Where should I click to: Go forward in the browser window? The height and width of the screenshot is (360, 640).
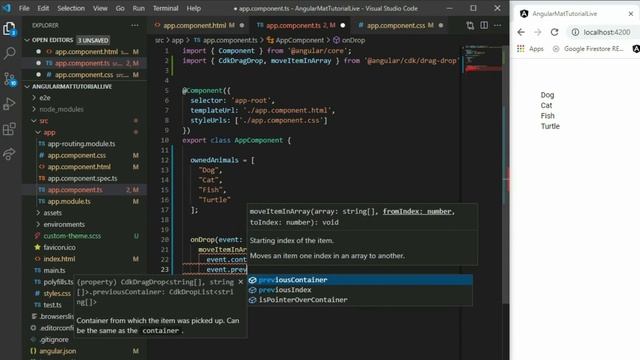click(538, 32)
